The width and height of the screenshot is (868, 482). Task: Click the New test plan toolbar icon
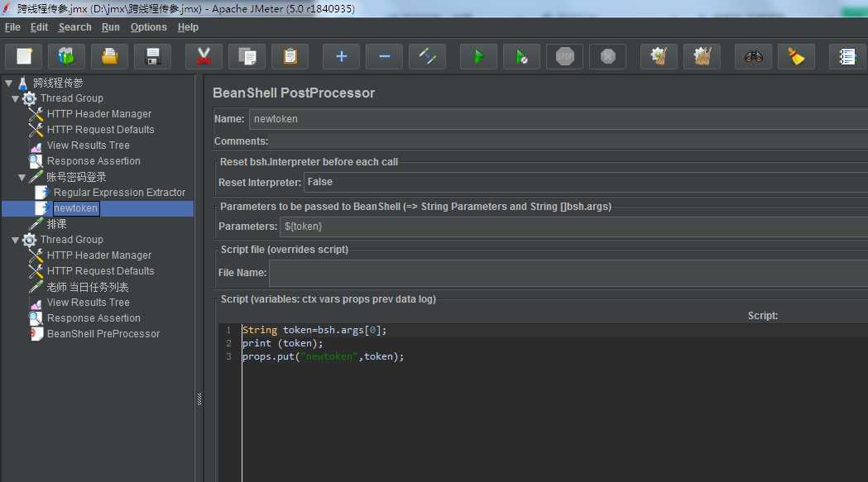tap(24, 56)
